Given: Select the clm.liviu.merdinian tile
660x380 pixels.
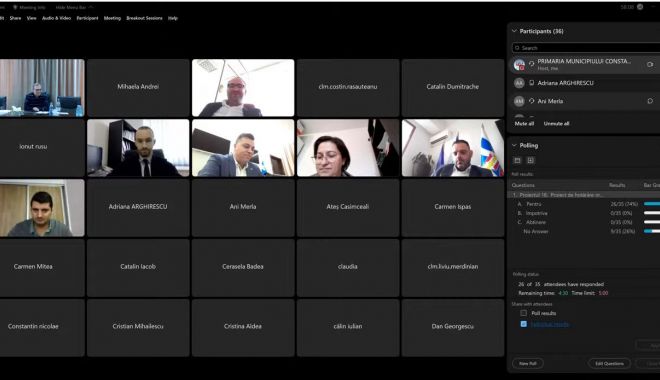Looking at the screenshot, I should click(452, 268).
